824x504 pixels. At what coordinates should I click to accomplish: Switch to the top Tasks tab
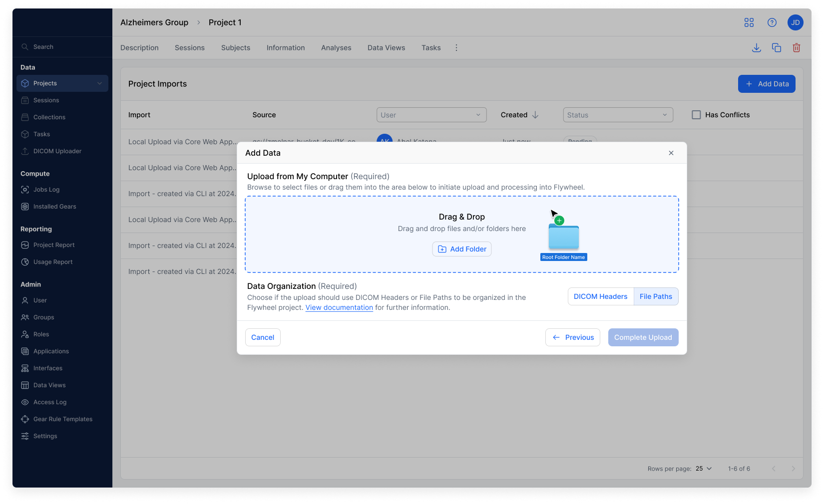click(431, 48)
